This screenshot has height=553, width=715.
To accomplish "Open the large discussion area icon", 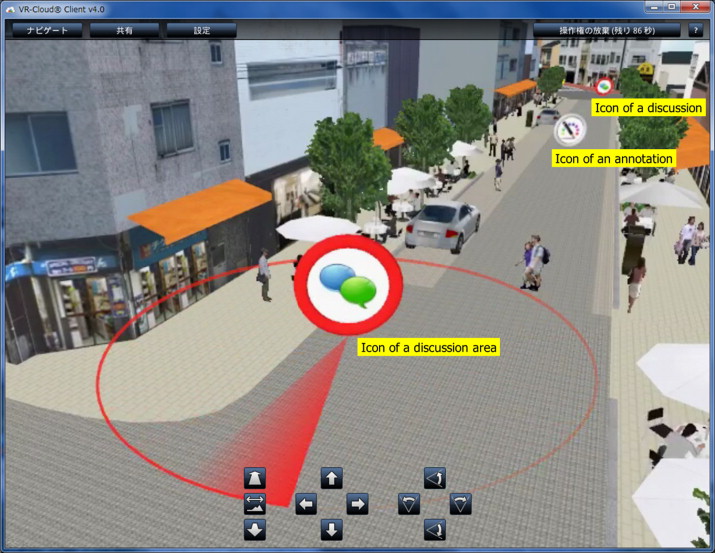I will point(347,281).
